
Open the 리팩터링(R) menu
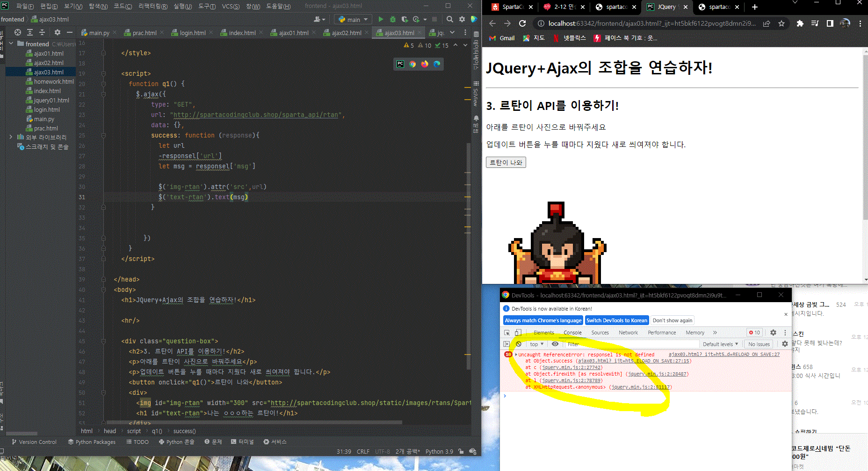(x=153, y=6)
